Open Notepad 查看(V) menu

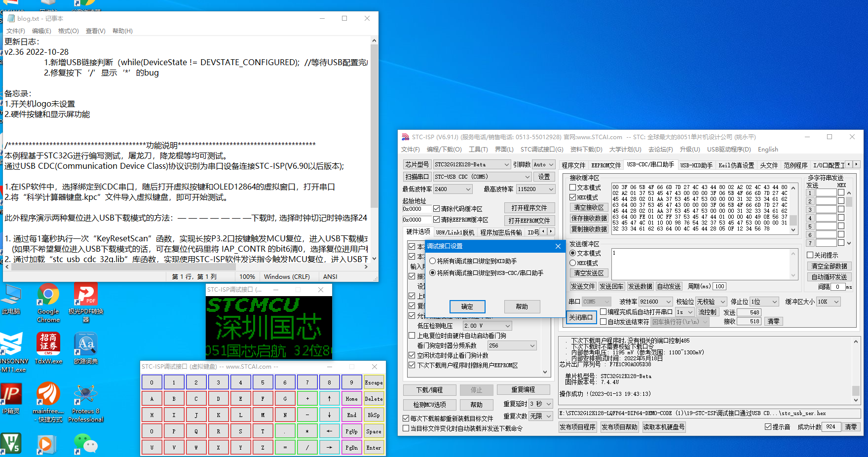tap(96, 31)
